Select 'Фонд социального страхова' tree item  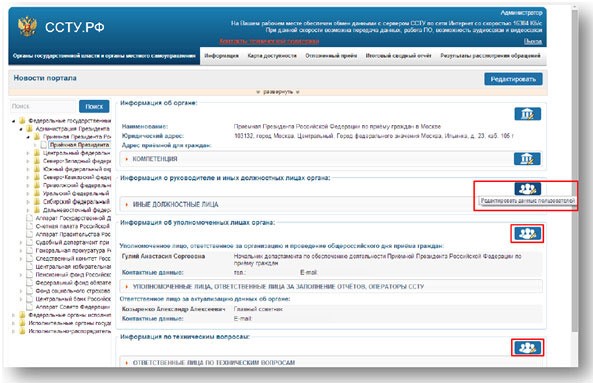73,291
